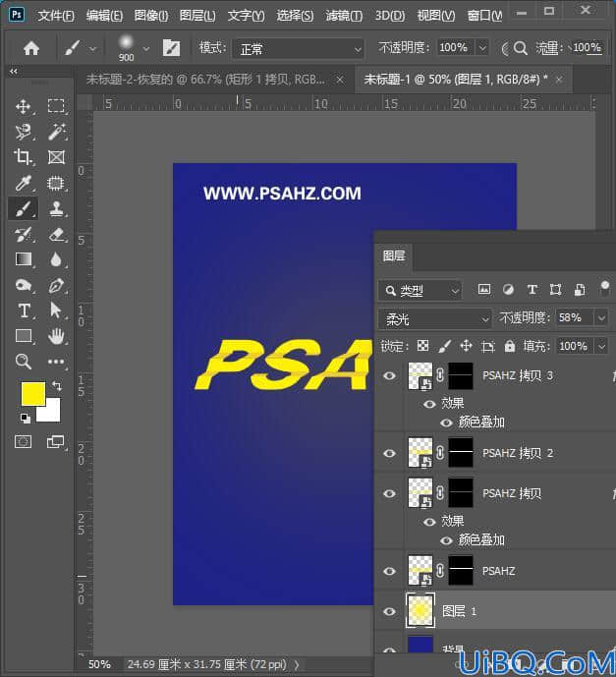
Task: Select the Zoom tool in toolbox
Action: (x=23, y=362)
